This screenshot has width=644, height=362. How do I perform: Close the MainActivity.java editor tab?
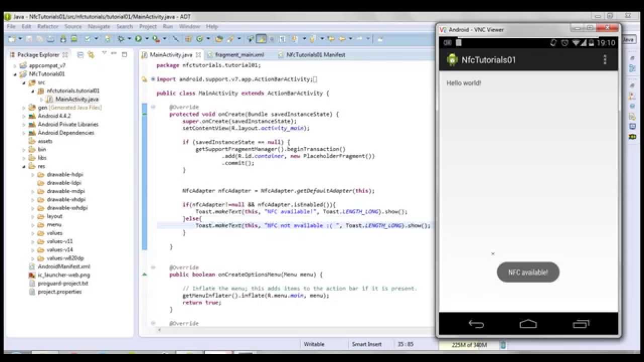pyautogui.click(x=199, y=55)
